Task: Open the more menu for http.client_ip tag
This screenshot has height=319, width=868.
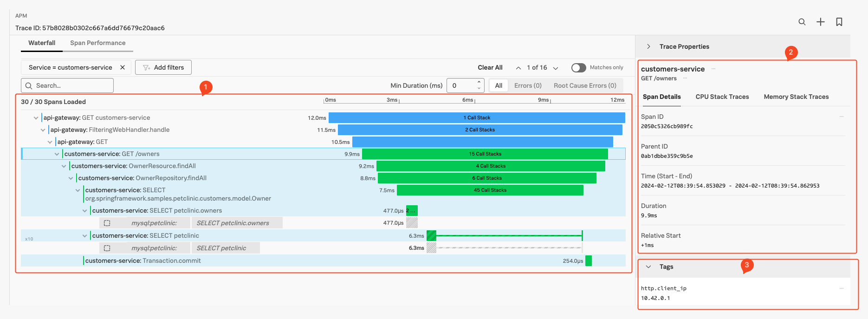Action: tap(842, 288)
